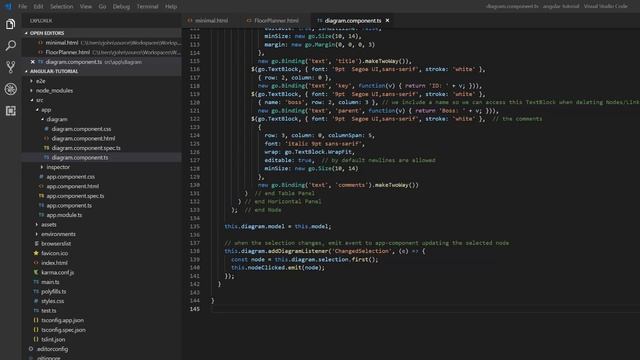Open app.component.ts file
Viewport: 640px width, 360px height.
69,205
